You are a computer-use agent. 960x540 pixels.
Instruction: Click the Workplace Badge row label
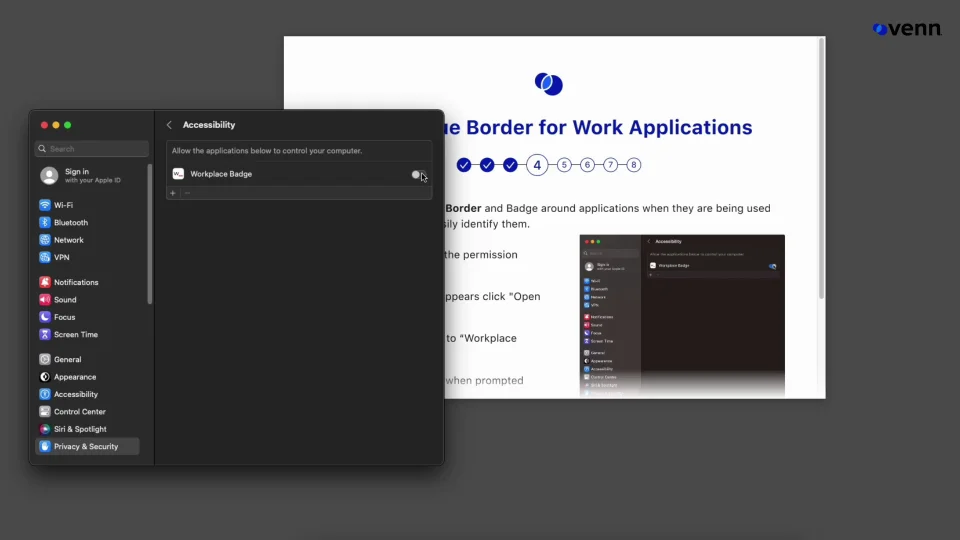pyautogui.click(x=221, y=174)
